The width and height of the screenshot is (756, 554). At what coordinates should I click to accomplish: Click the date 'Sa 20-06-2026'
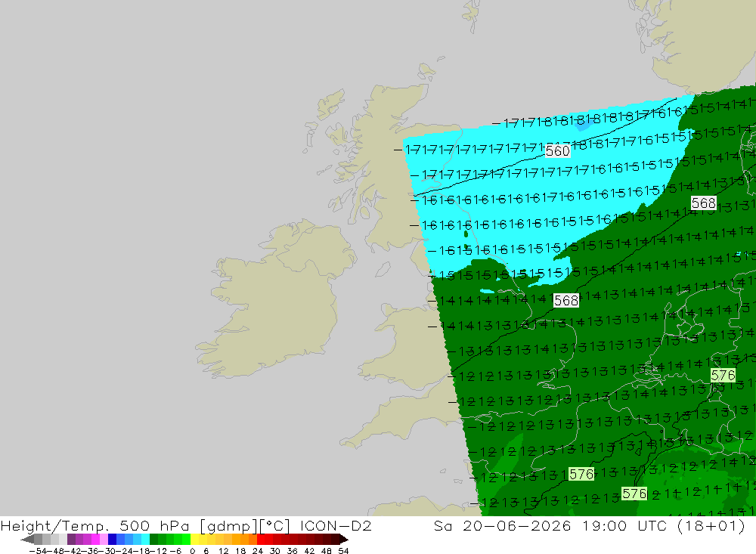coord(503,525)
